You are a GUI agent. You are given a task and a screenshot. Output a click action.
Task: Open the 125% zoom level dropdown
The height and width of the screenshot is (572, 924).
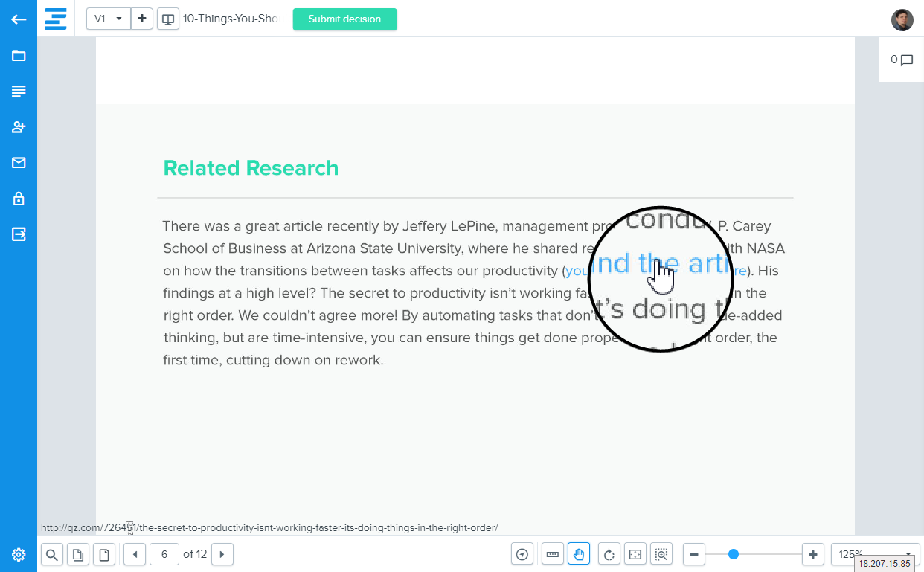point(875,554)
